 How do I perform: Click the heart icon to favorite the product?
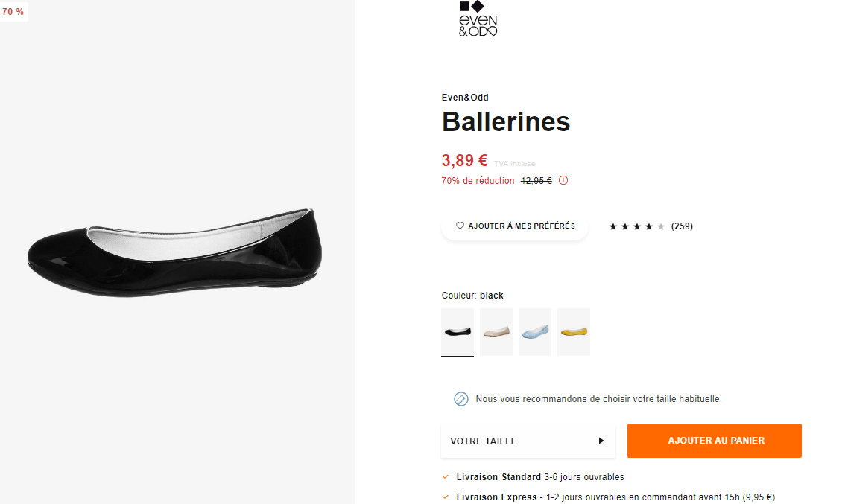point(459,226)
